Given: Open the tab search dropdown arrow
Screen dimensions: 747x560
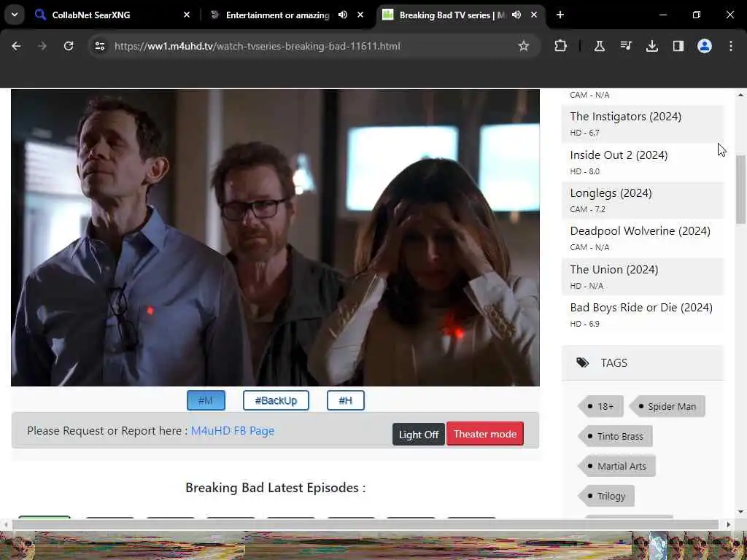Looking at the screenshot, I should pyautogui.click(x=15, y=15).
